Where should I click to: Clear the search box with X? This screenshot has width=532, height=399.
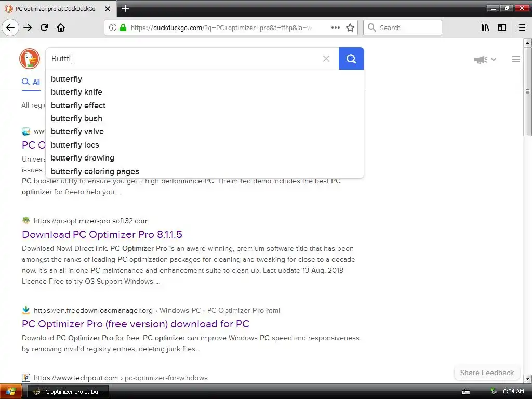326,59
